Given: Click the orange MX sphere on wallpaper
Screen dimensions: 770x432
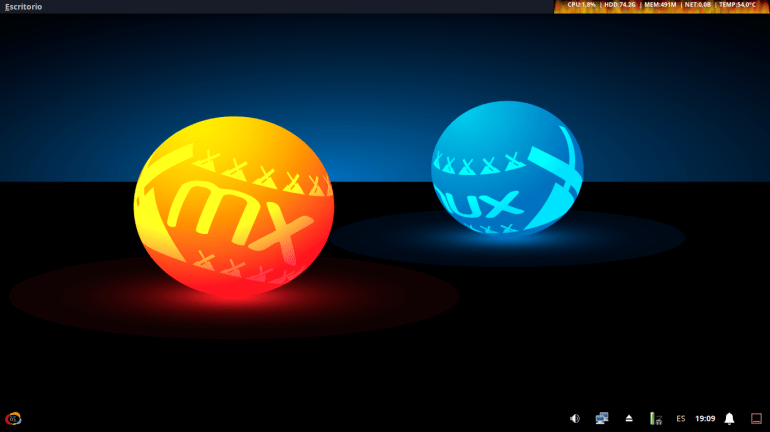Looking at the screenshot, I should [x=233, y=205].
